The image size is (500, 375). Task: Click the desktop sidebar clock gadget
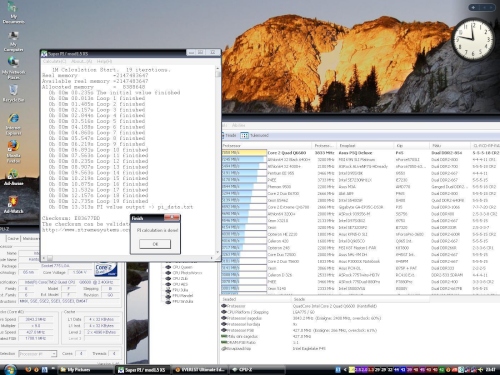tap(472, 39)
